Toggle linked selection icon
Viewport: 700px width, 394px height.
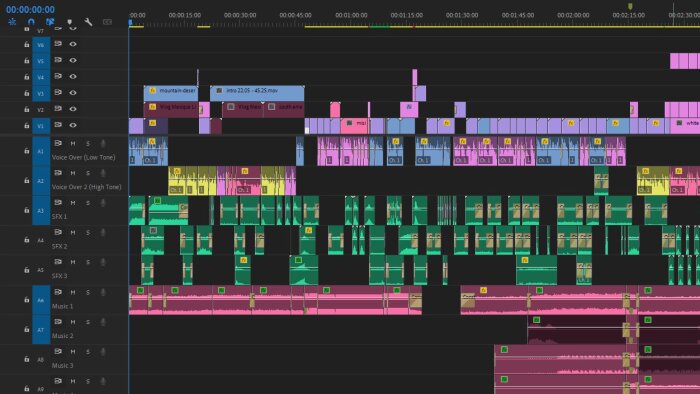(50, 21)
